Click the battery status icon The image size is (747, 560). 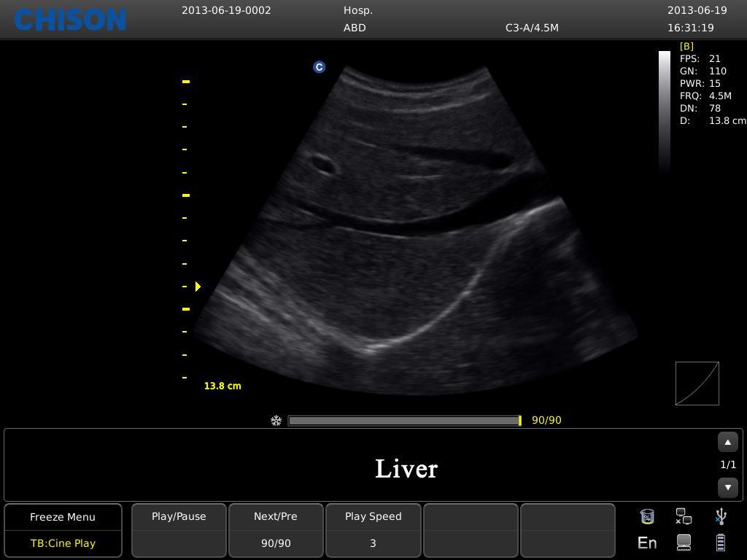[719, 542]
